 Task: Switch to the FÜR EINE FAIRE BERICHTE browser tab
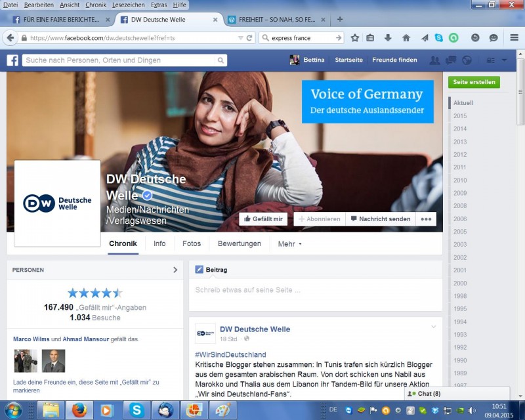(61, 20)
